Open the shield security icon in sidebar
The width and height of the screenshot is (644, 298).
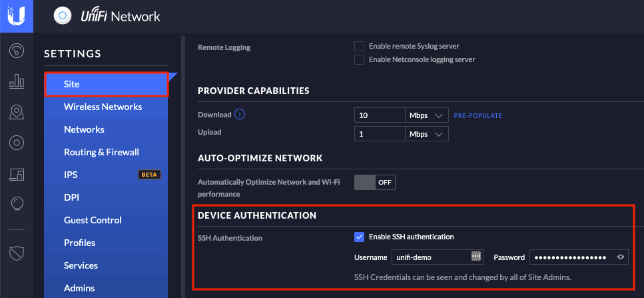pyautogui.click(x=17, y=253)
